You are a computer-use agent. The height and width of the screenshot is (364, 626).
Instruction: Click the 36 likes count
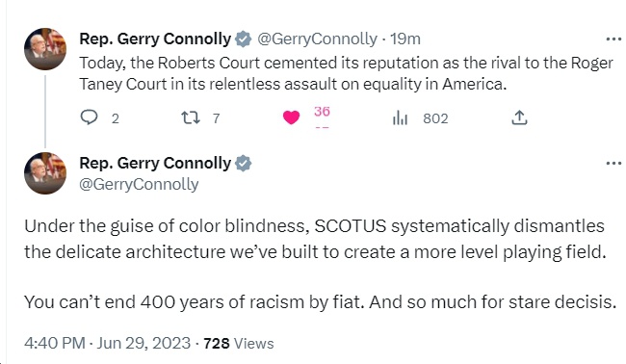322,112
